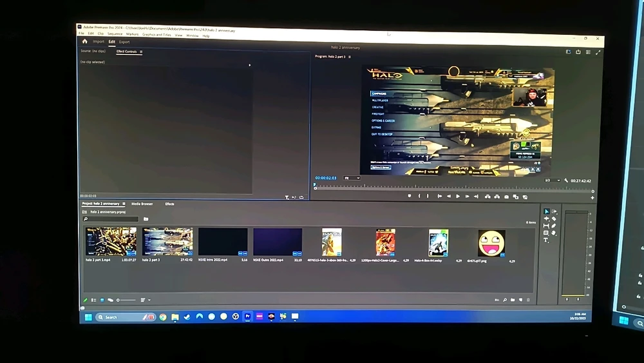Open the Home screen icon
Image resolution: width=644 pixels, height=363 pixels.
(x=84, y=41)
